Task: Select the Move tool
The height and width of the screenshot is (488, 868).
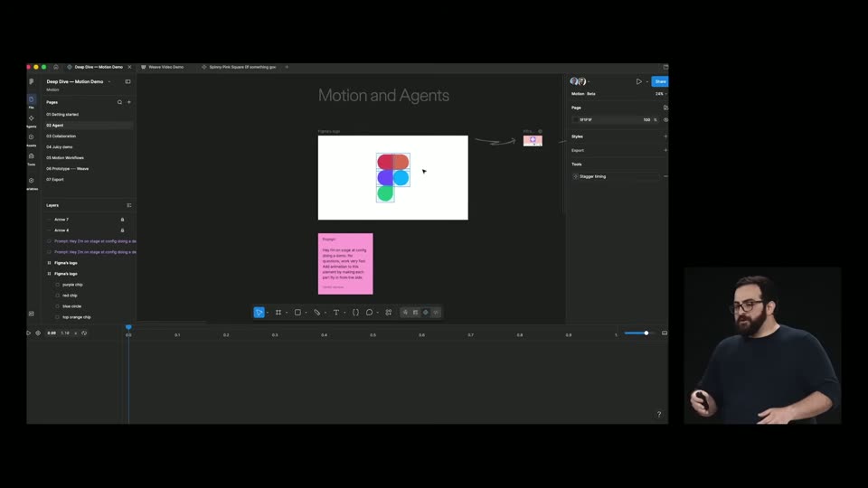Action: click(259, 313)
